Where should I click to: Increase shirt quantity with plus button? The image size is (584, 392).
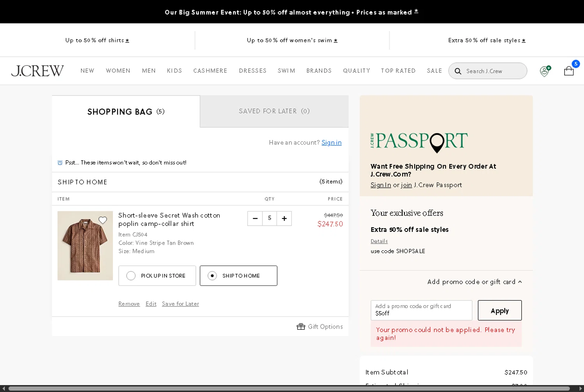pyautogui.click(x=284, y=219)
